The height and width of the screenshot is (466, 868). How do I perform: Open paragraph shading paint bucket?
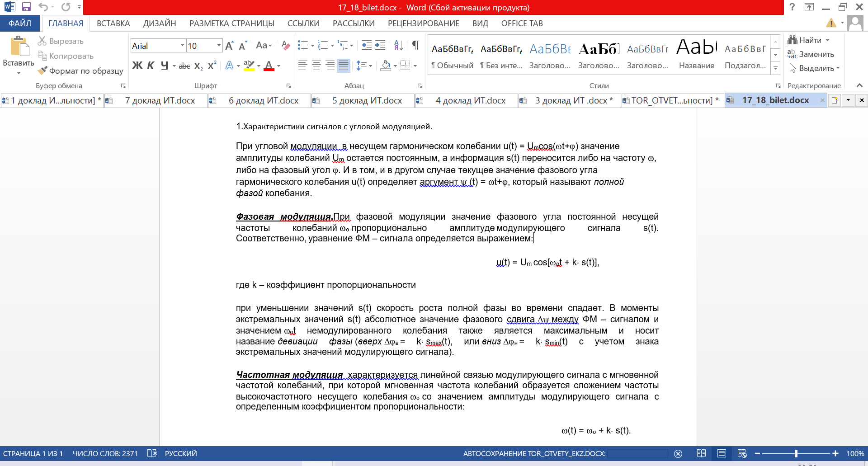click(386, 66)
